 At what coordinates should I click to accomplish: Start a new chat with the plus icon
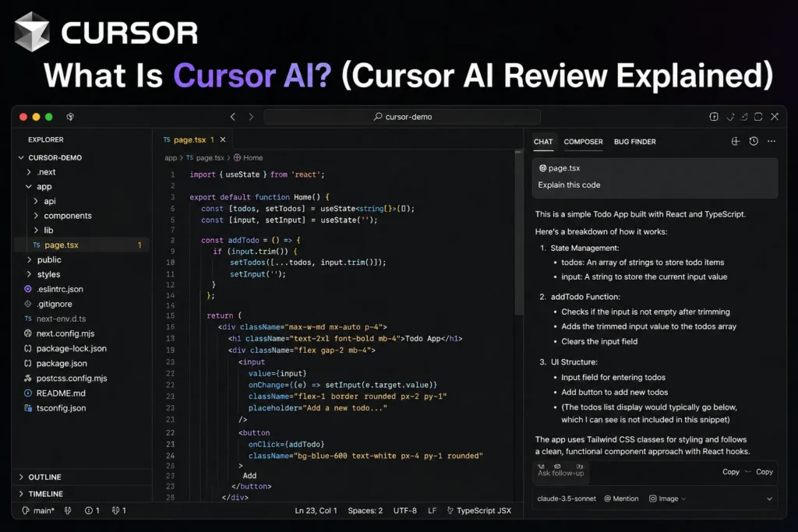pyautogui.click(x=736, y=142)
